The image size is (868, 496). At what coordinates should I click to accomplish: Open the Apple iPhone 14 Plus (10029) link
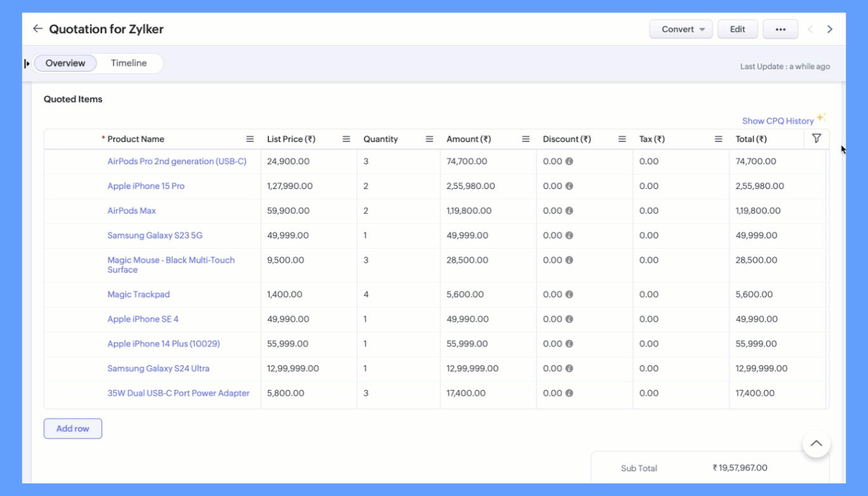(164, 344)
